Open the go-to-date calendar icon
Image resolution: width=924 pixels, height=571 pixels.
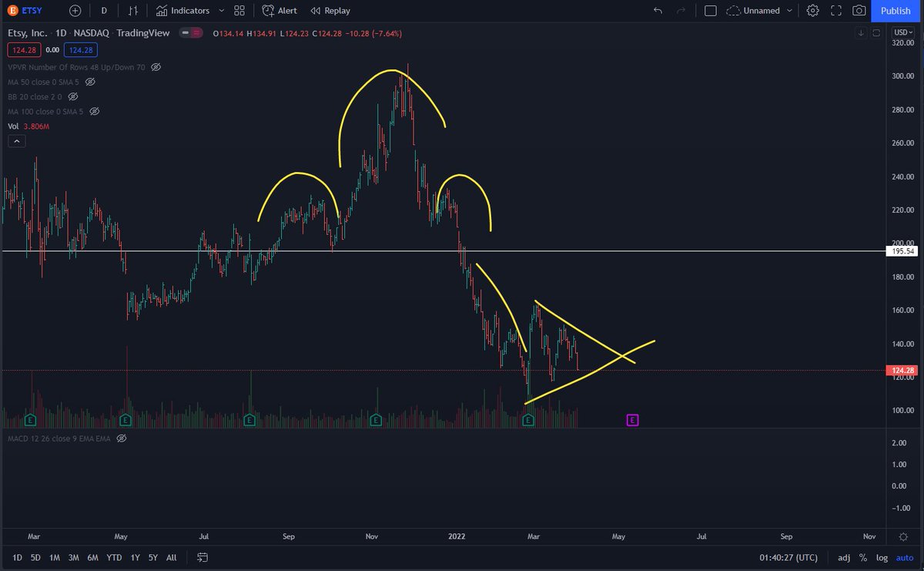pyautogui.click(x=203, y=557)
